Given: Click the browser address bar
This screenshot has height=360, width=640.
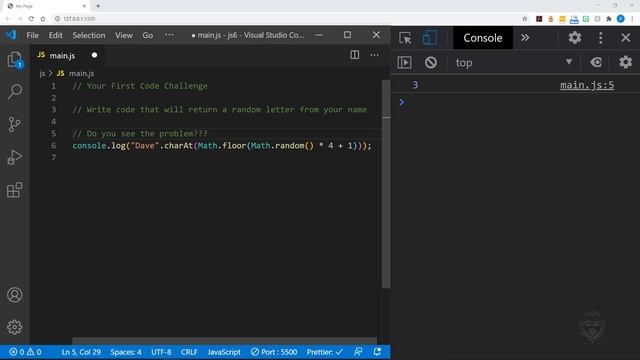Looking at the screenshot, I should (286, 19).
